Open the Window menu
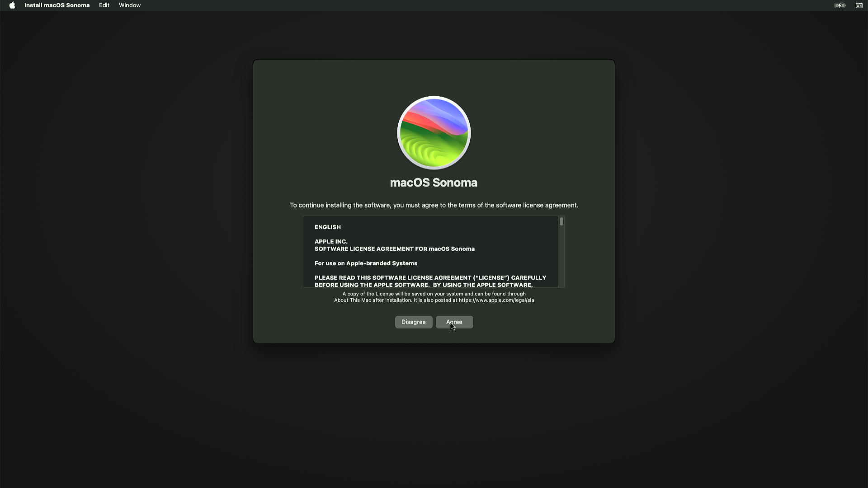Image resolution: width=868 pixels, height=488 pixels. coord(130,5)
